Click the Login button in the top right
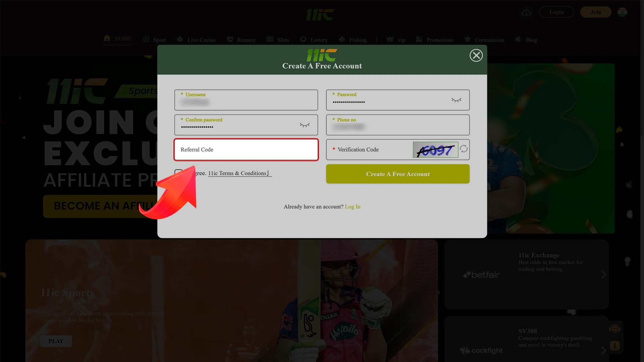The image size is (644, 362). [x=556, y=12]
